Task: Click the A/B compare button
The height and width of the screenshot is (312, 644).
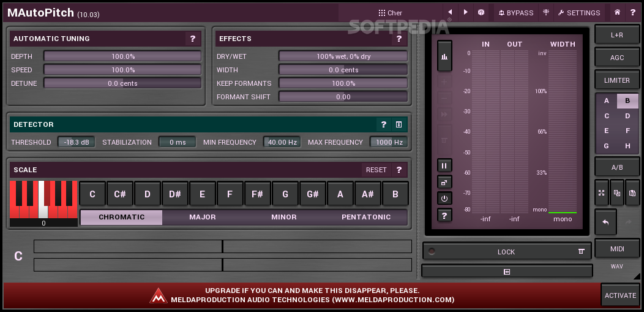Action: [617, 167]
